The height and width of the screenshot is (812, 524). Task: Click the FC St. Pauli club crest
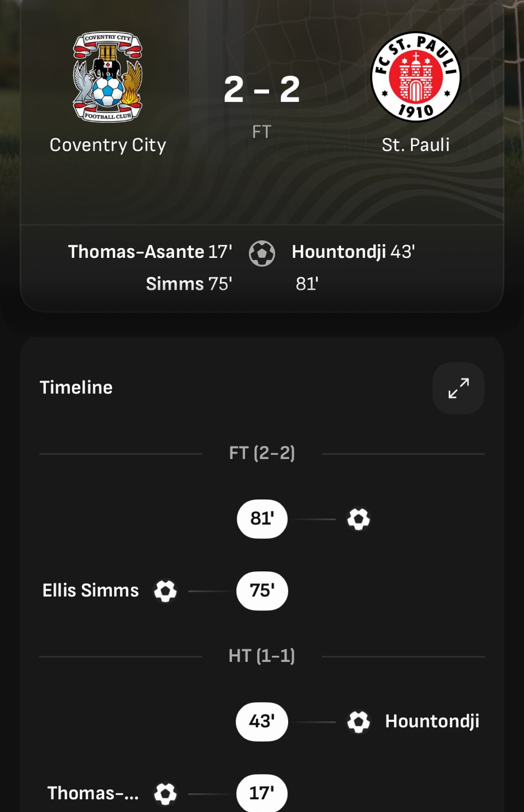(x=415, y=76)
